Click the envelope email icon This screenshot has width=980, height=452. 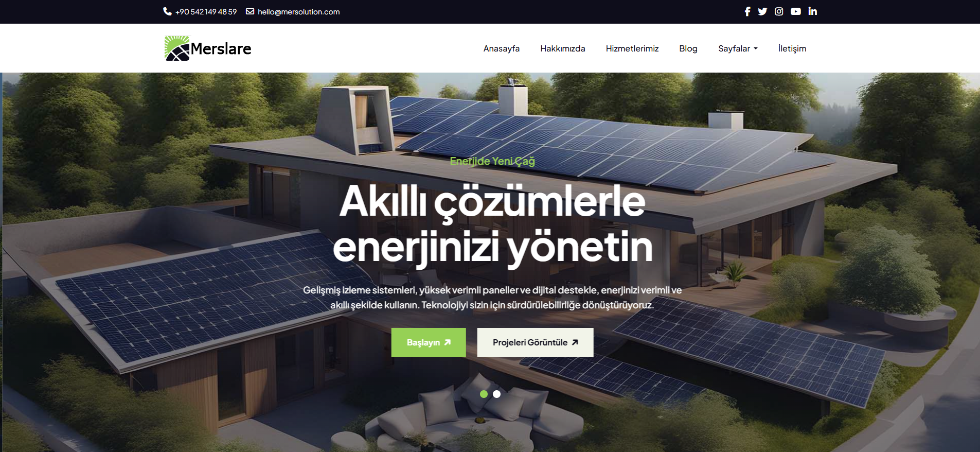point(250,11)
